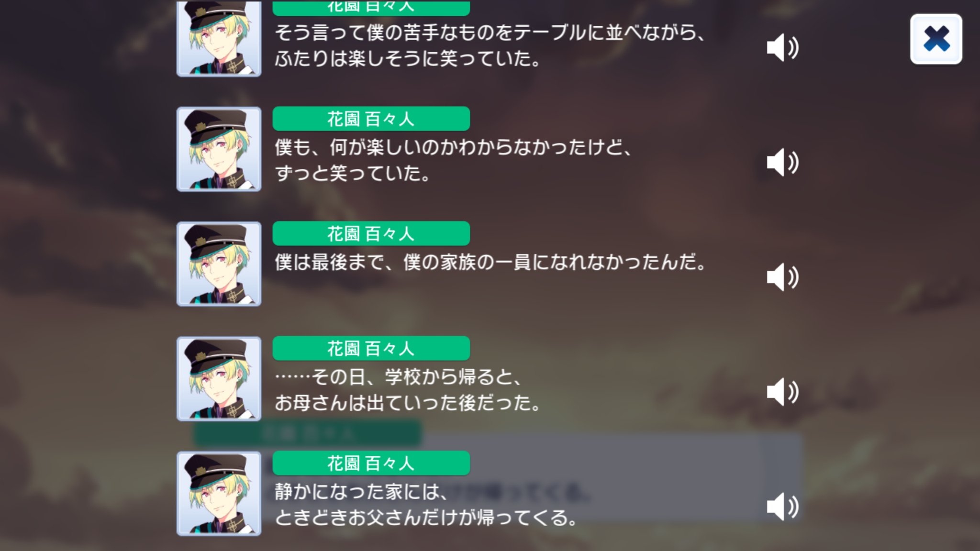The height and width of the screenshot is (551, 980).
Task: Play voice for 'お母さんは出ていった後だった' line
Action: (x=782, y=392)
